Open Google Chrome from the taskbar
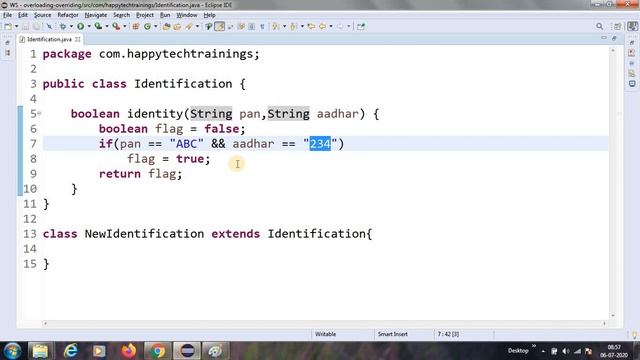640x360 pixels. [x=158, y=351]
